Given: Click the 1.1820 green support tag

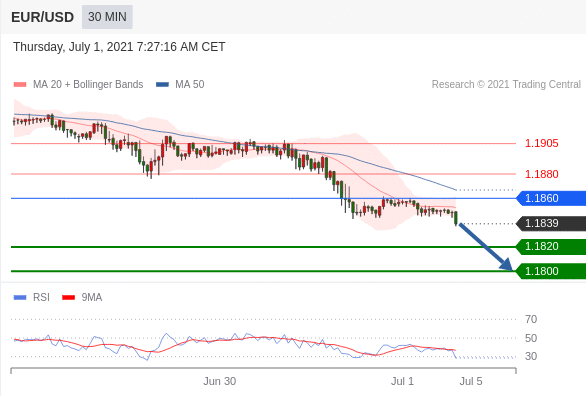Looking at the screenshot, I should pos(551,247).
